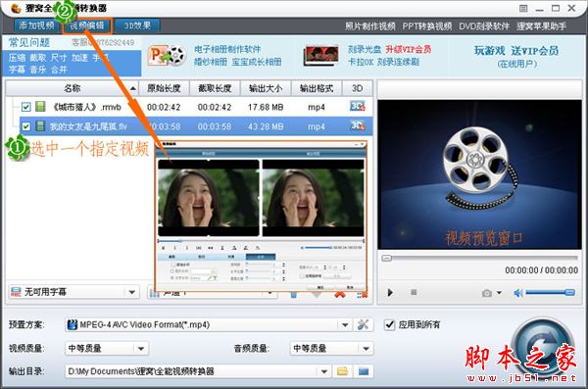This screenshot has width=588, height=389.
Task: Select the 我的女友是九尾狐.flv file row
Action: pos(196,126)
